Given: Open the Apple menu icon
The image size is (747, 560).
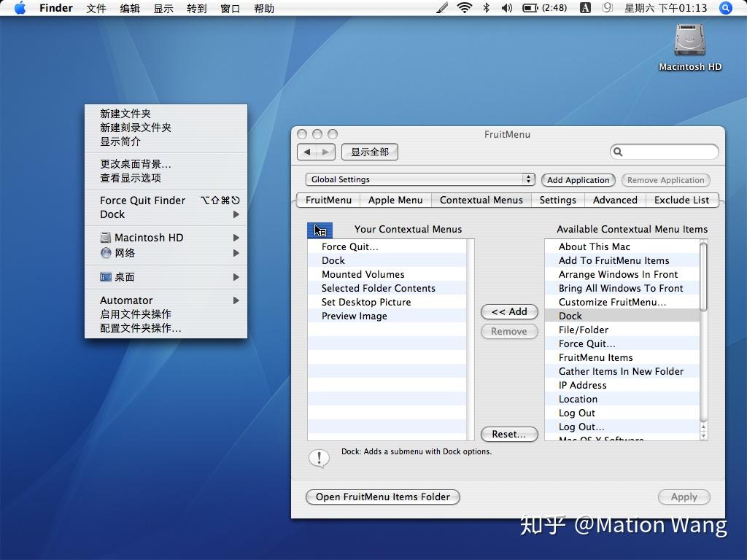Looking at the screenshot, I should 20,8.
